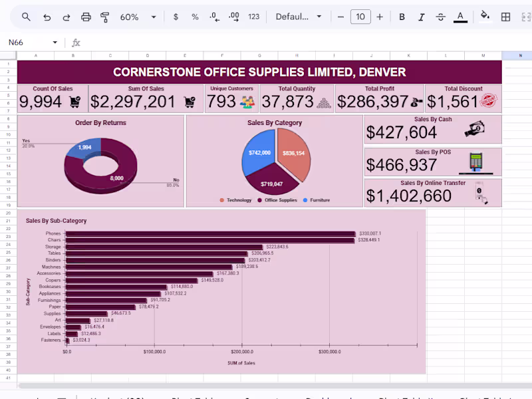
Task: Undo the last action
Action: (47, 17)
